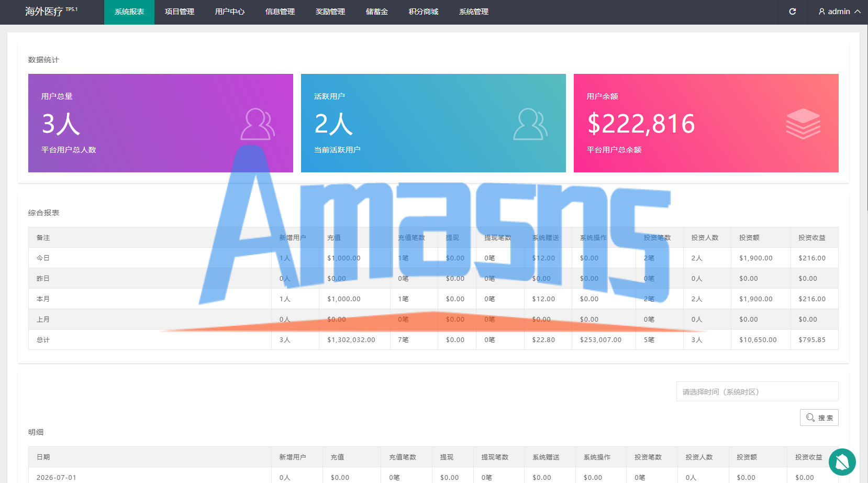868x483 pixels.
Task: Click the refresh icon in top bar
Action: tap(793, 12)
